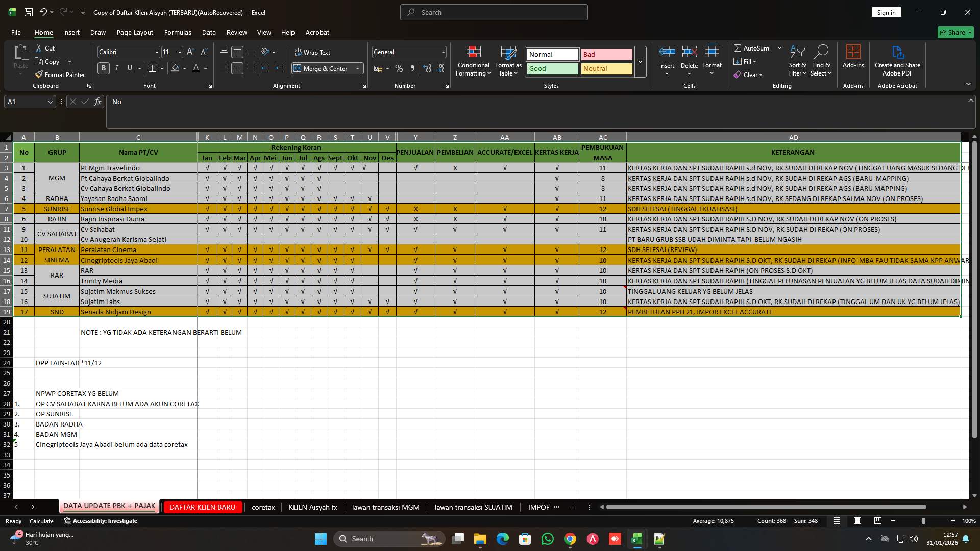The height and width of the screenshot is (551, 980).
Task: Create and Share Adobe PDF
Action: pyautogui.click(x=897, y=60)
